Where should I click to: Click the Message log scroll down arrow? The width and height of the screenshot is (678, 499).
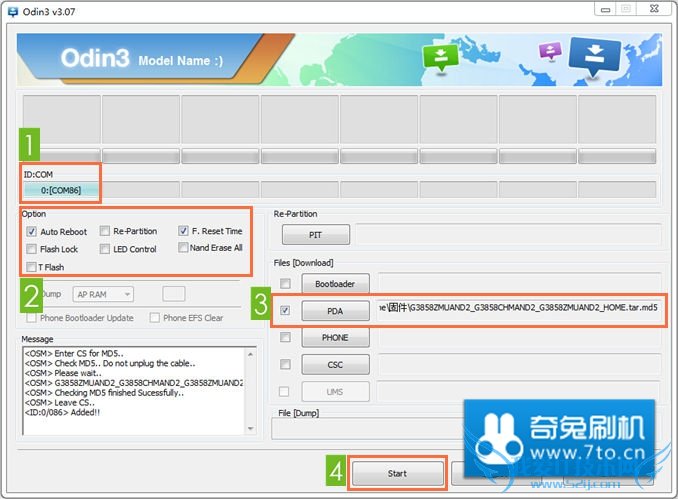pos(251,429)
